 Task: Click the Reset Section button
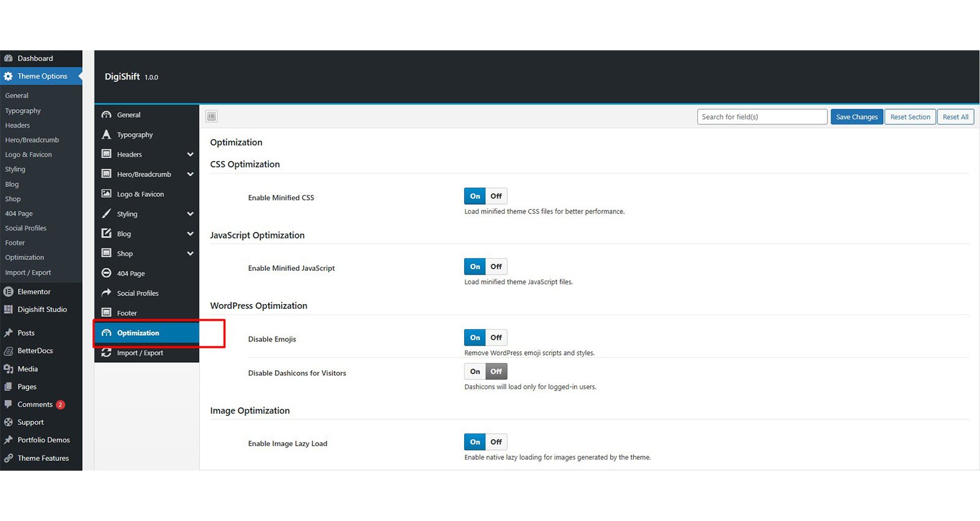click(x=910, y=117)
